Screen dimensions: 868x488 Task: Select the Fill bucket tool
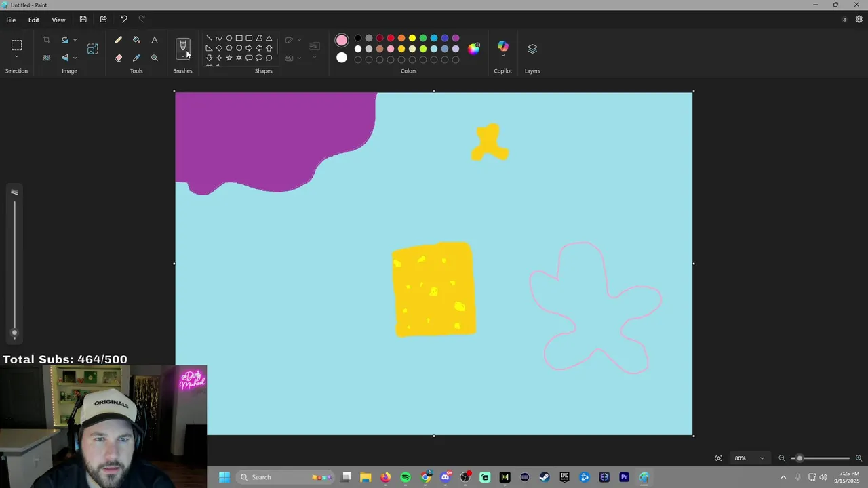(136, 40)
